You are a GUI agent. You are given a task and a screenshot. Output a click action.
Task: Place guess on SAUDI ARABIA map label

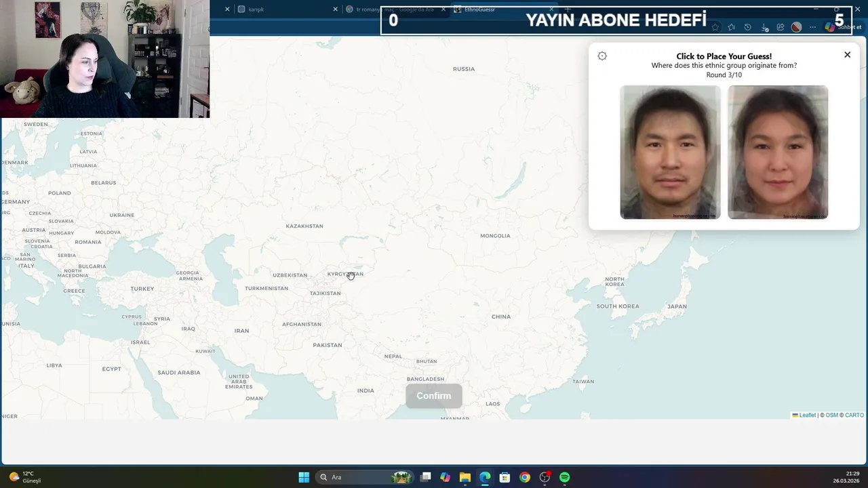179,372
